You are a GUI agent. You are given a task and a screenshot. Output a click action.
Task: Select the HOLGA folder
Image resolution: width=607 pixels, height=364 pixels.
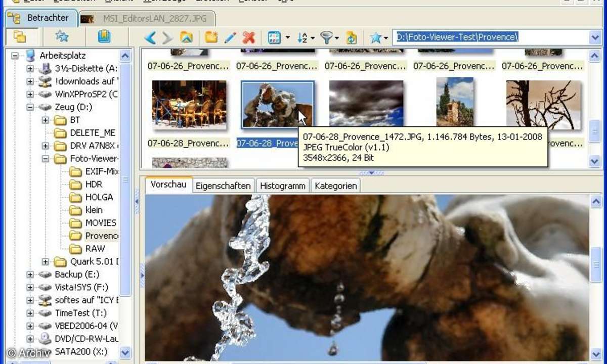coord(99,197)
